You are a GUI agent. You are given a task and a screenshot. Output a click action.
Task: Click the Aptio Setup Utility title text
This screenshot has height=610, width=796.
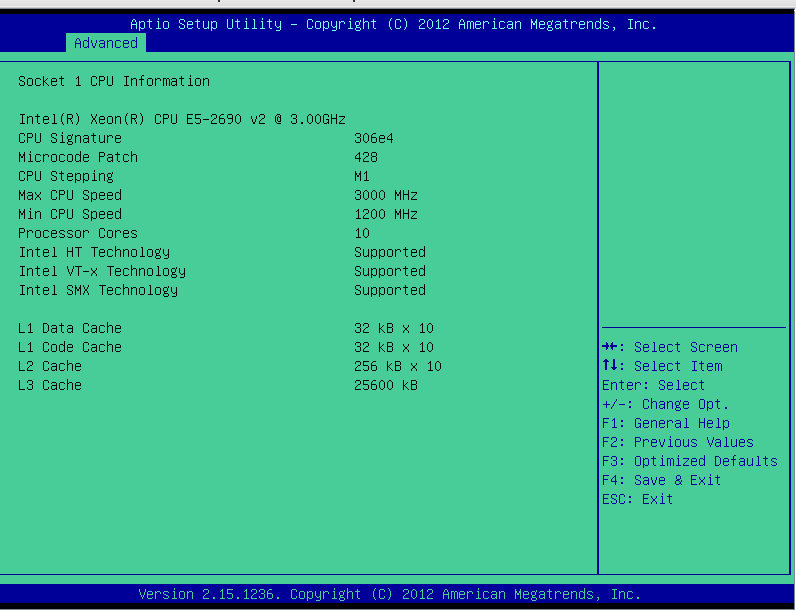[x=393, y=24]
